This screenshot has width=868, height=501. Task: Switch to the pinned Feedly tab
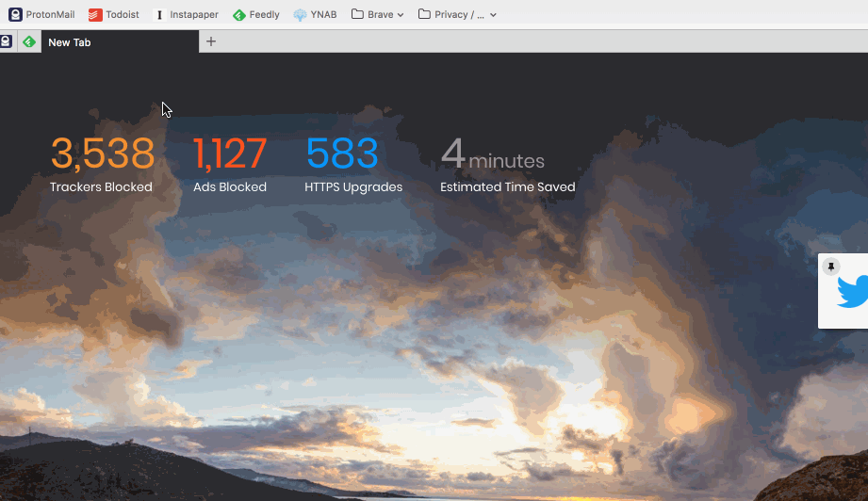pos(29,41)
